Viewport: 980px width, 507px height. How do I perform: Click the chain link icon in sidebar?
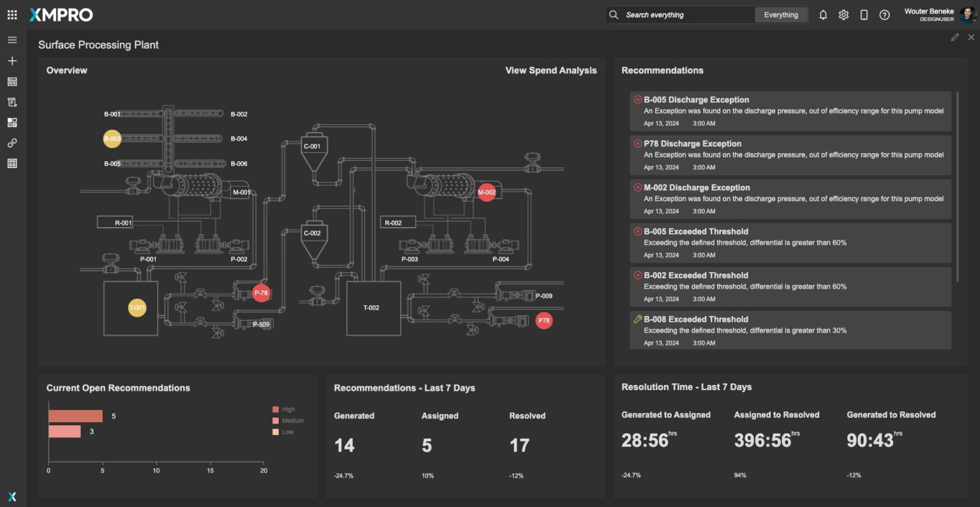(12, 143)
